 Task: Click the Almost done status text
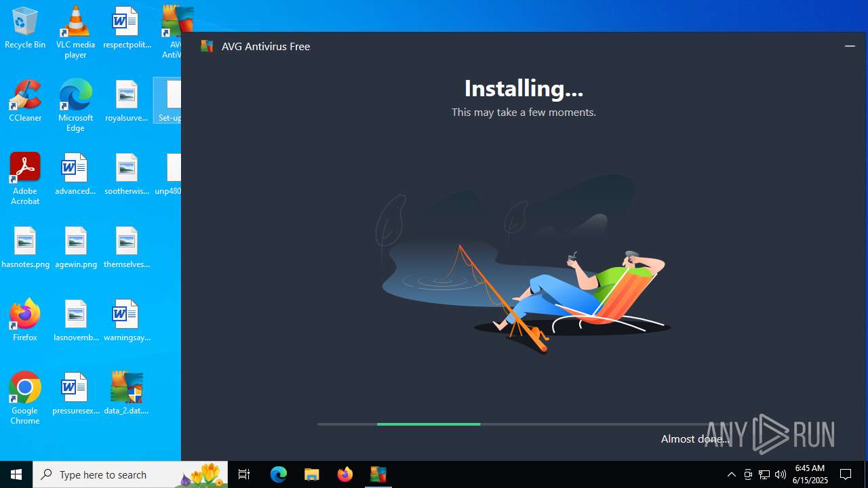(x=695, y=439)
